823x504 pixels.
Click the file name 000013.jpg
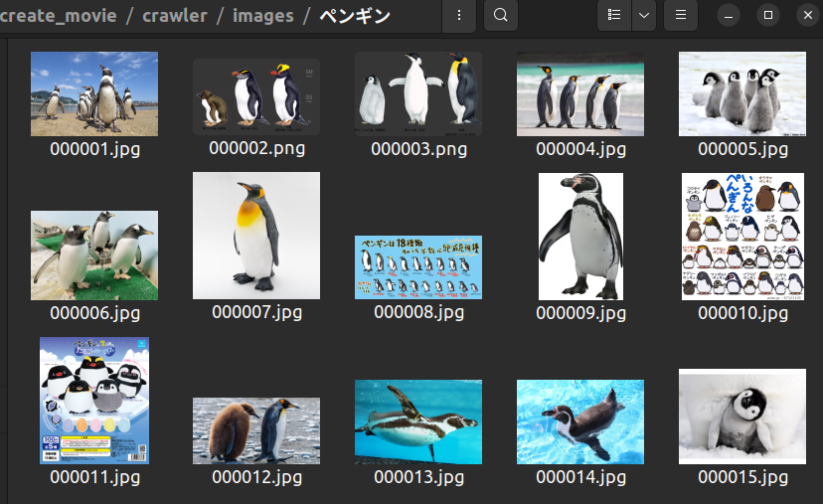point(418,477)
